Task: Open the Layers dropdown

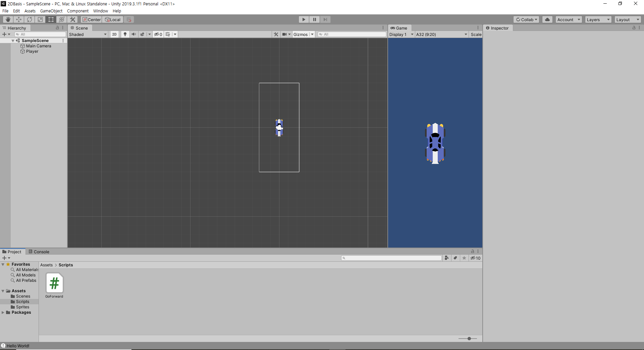Action: tap(598, 19)
